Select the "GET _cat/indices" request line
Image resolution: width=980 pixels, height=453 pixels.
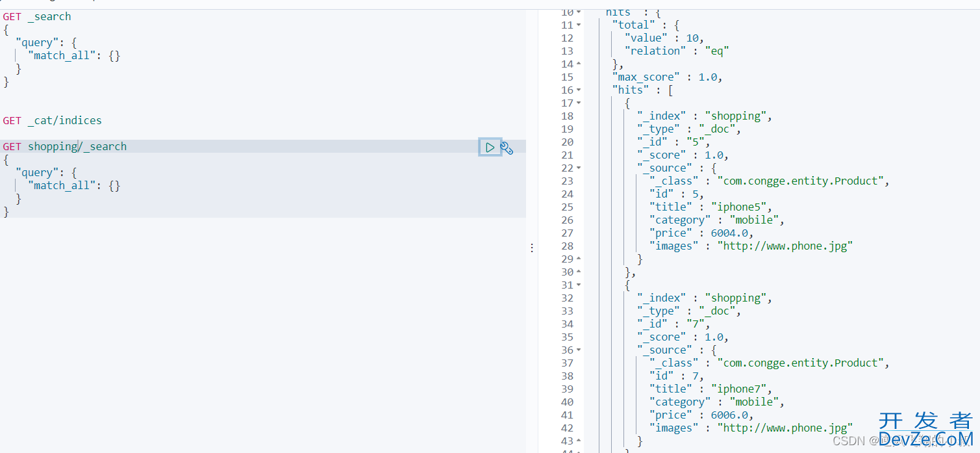pos(52,120)
